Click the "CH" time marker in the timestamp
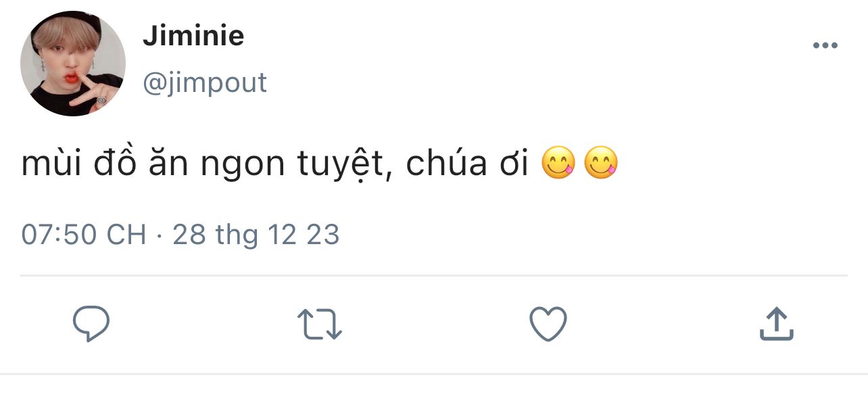This screenshot has height=401, width=868. pos(126,235)
